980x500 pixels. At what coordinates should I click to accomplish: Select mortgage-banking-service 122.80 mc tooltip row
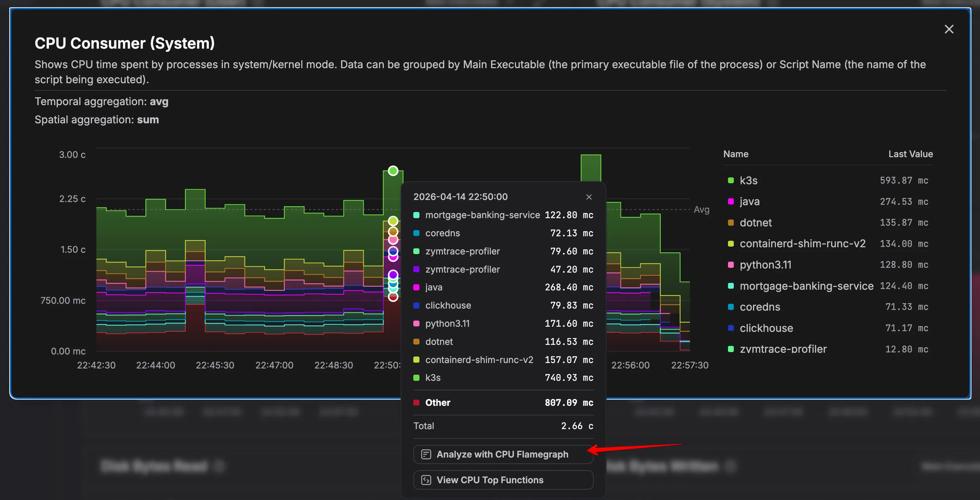[503, 215]
